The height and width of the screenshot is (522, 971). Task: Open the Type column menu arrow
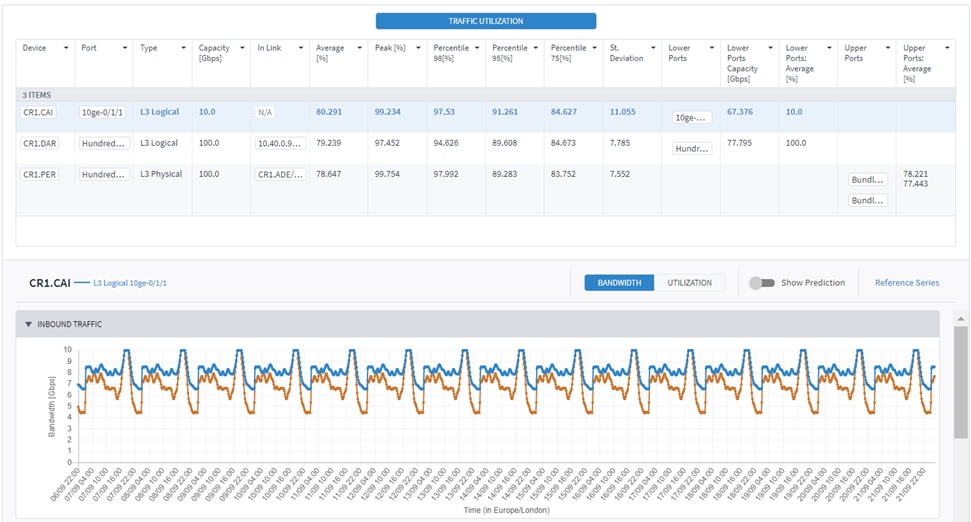click(x=184, y=48)
